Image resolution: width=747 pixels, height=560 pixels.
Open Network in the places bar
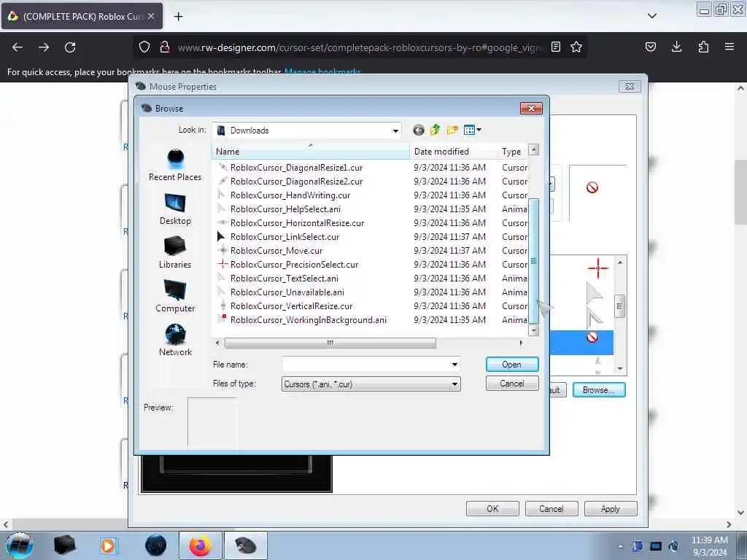175,340
